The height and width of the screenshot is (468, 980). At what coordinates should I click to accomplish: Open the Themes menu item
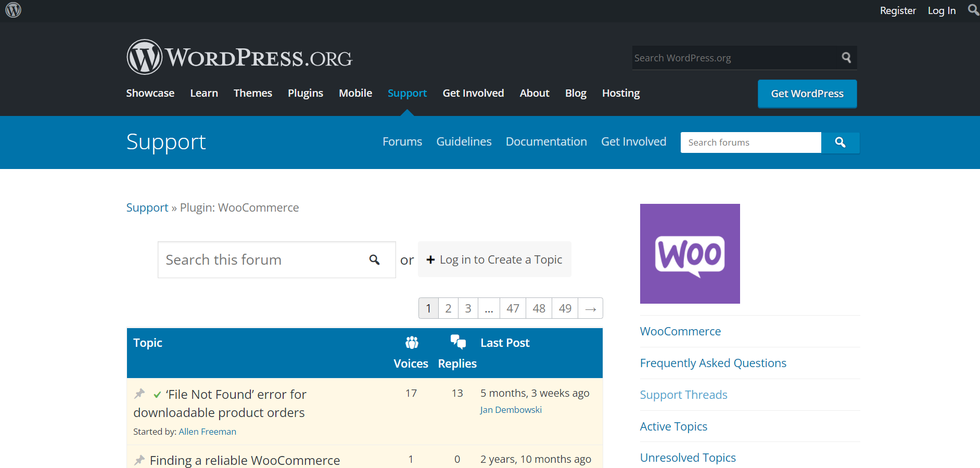pos(253,93)
